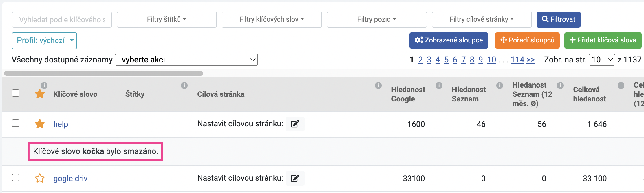Click the info icon beside Hledanost Google
Image resolution: width=644 pixels, height=193 pixels.
378,86
